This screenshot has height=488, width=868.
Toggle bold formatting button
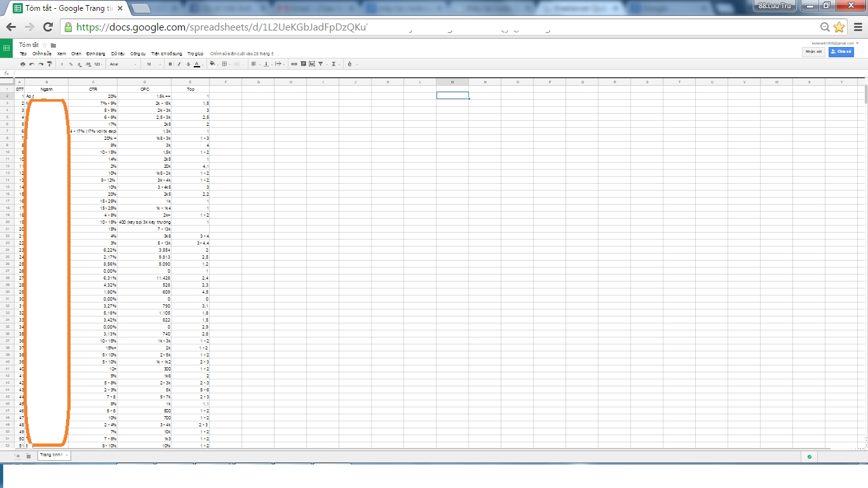[170, 64]
